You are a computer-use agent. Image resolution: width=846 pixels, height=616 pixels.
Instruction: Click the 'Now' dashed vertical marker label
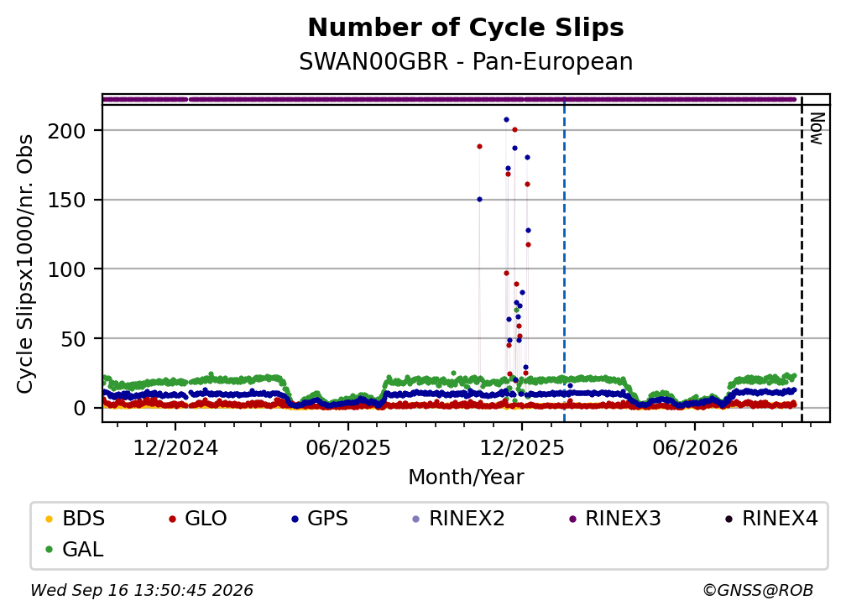[x=817, y=128]
